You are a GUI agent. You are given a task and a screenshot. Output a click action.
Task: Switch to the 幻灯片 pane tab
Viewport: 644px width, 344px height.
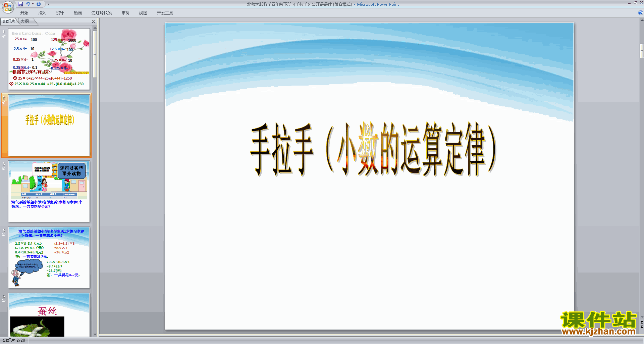[9, 21]
